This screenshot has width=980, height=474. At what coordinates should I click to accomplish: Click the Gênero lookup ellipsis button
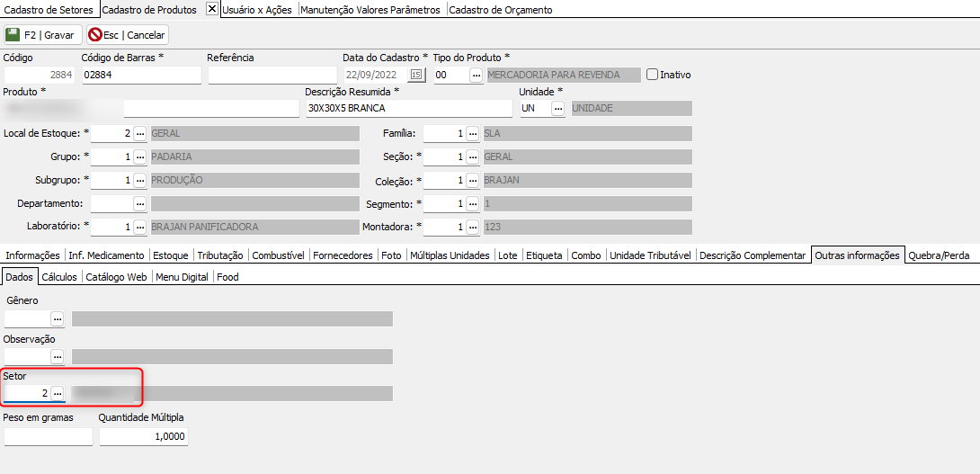[x=57, y=318]
